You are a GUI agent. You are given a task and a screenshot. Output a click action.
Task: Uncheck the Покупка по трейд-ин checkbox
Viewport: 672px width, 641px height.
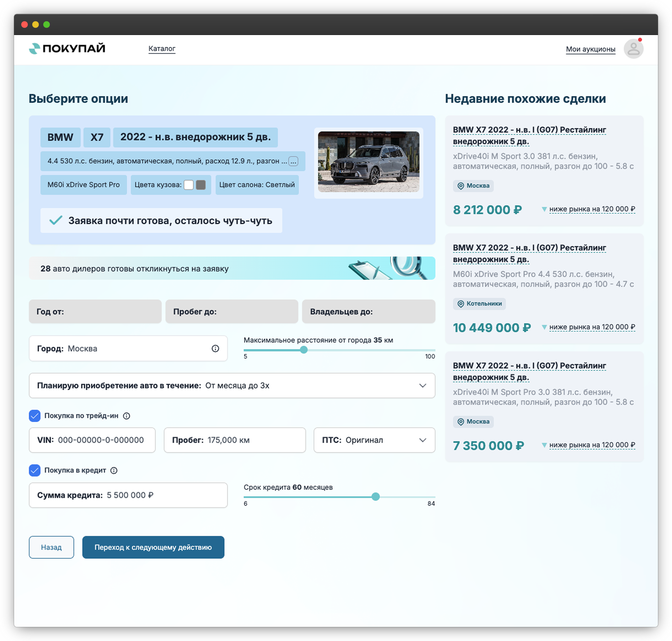pos(35,416)
